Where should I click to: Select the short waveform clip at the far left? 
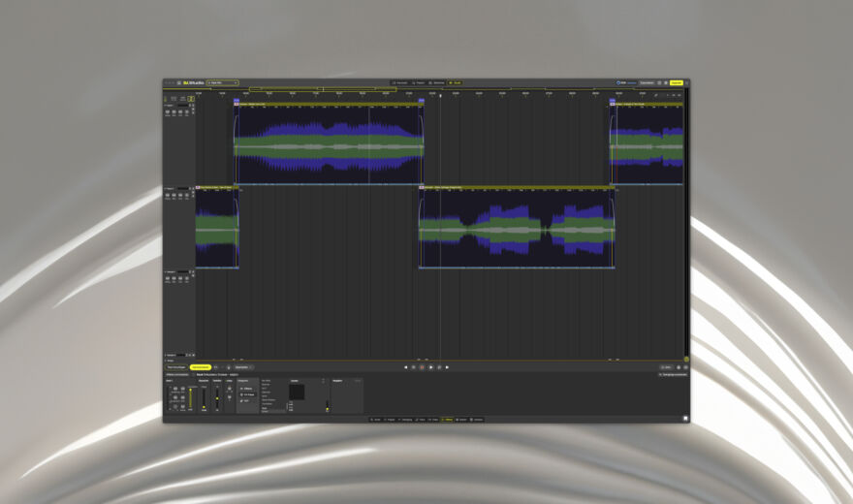[217, 227]
